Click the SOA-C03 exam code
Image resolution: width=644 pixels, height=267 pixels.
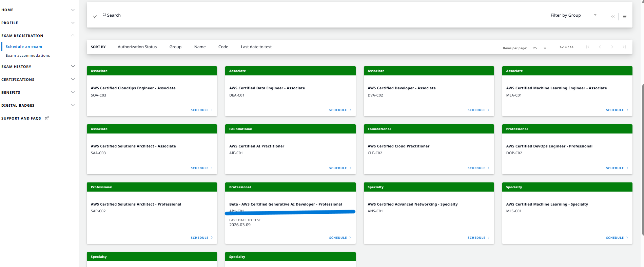click(x=98, y=95)
